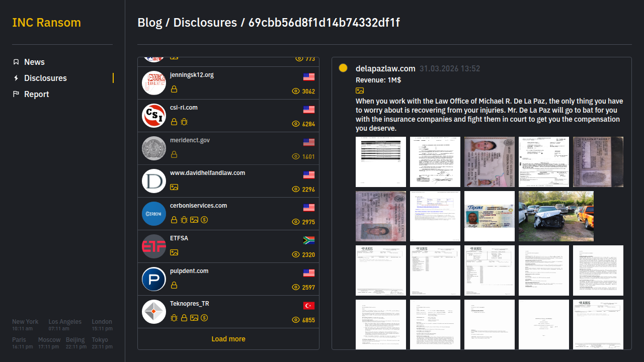Click the flag icon beside Report
The height and width of the screenshot is (362, 644).
(x=16, y=94)
